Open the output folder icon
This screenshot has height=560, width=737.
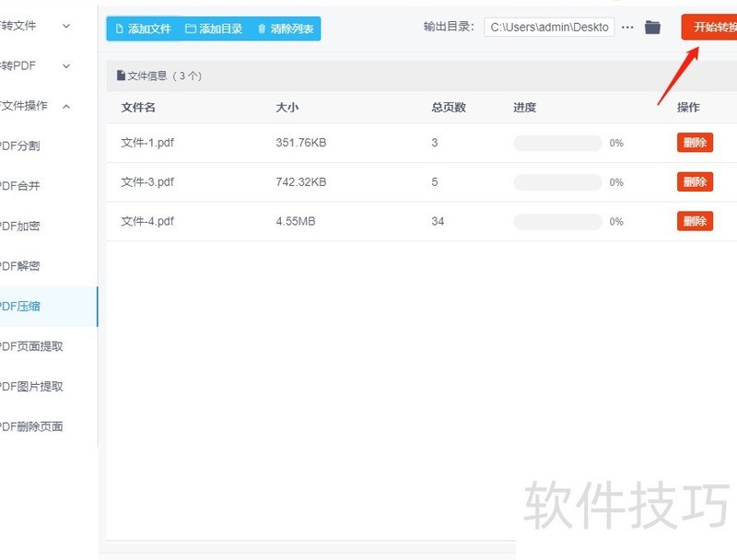pos(652,28)
